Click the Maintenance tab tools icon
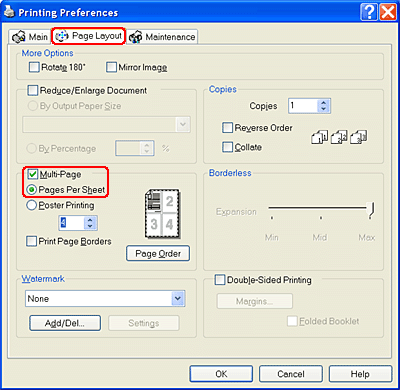400x390 pixels. (135, 37)
